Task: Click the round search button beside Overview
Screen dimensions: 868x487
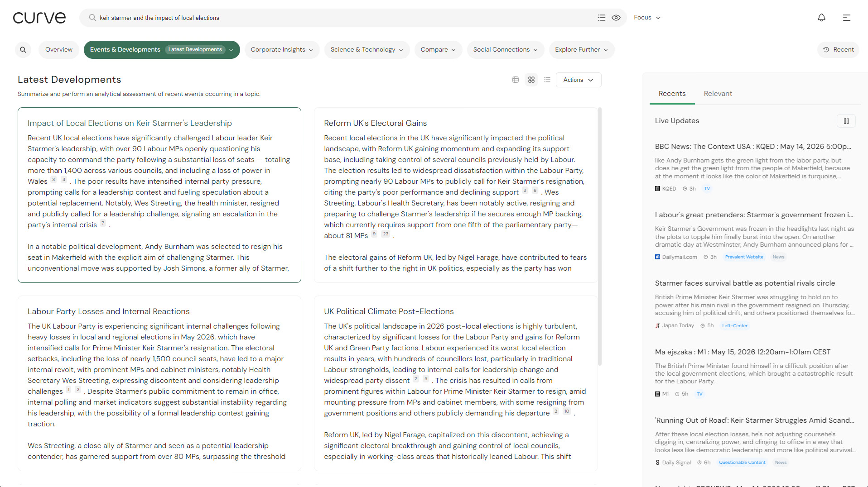Action: pos(23,50)
